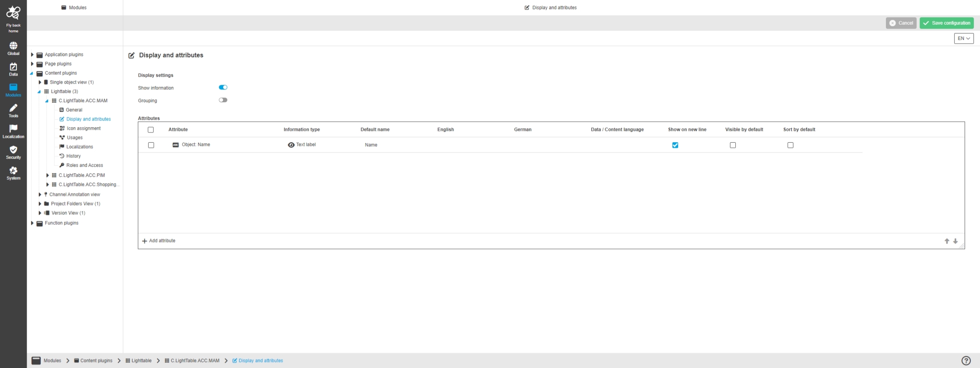Click the Fly back home bee icon
The height and width of the screenshot is (368, 980).
click(x=13, y=13)
